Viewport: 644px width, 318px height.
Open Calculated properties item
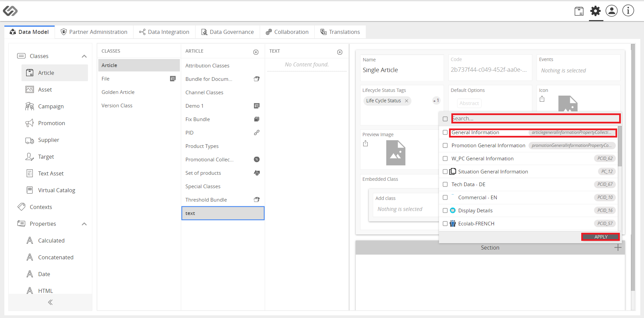point(51,241)
